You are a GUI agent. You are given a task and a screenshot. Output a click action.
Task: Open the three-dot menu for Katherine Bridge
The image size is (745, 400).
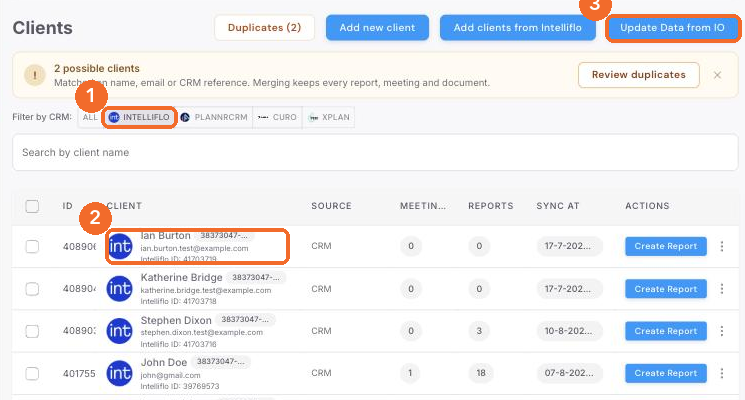pos(722,289)
